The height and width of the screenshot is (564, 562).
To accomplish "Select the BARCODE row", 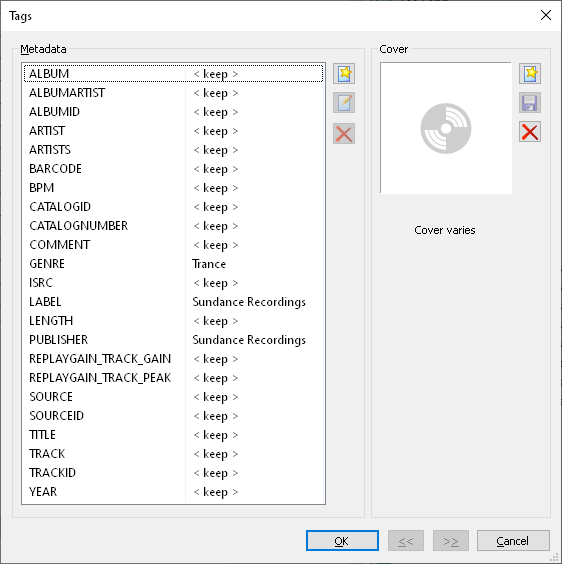I will (x=173, y=169).
